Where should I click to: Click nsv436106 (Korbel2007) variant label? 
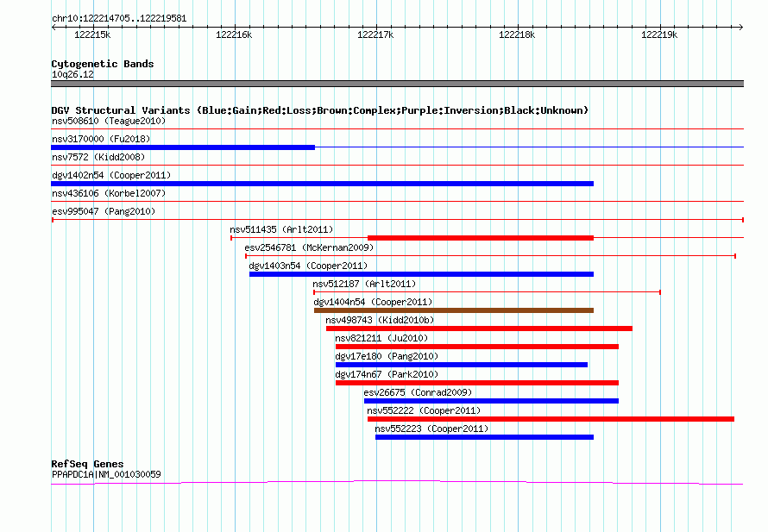[109, 193]
